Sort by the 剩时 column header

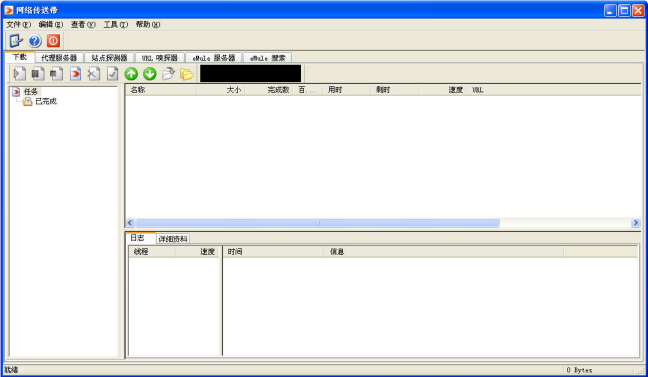pyautogui.click(x=394, y=90)
